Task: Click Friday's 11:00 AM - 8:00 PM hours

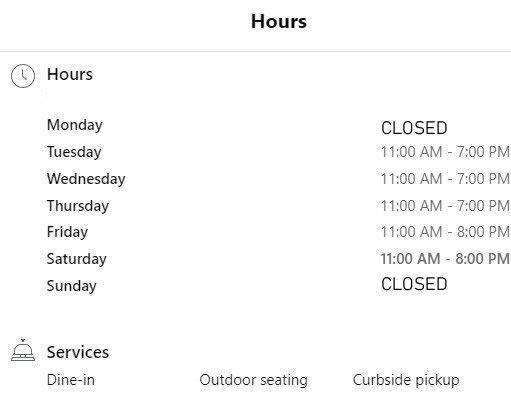Action: [x=445, y=232]
